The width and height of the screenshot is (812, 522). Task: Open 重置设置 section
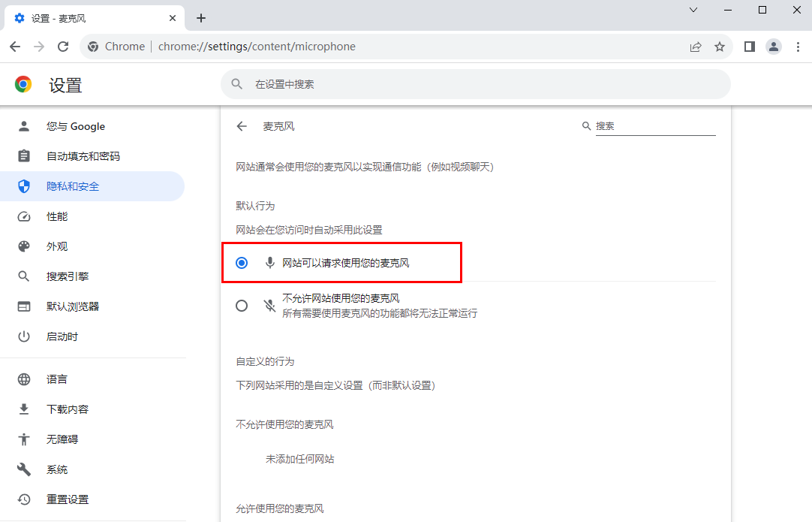(x=92, y=499)
